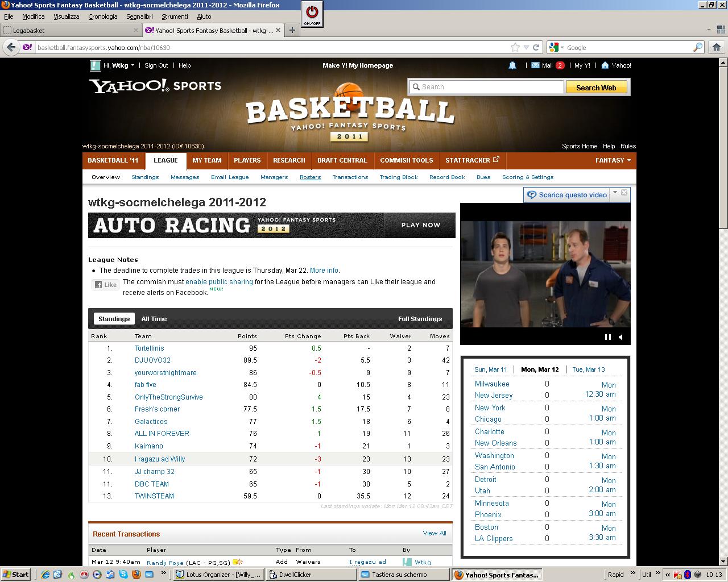Image resolution: width=728 pixels, height=582 pixels.
Task: Switch to the All Time standings tab
Action: coord(154,319)
